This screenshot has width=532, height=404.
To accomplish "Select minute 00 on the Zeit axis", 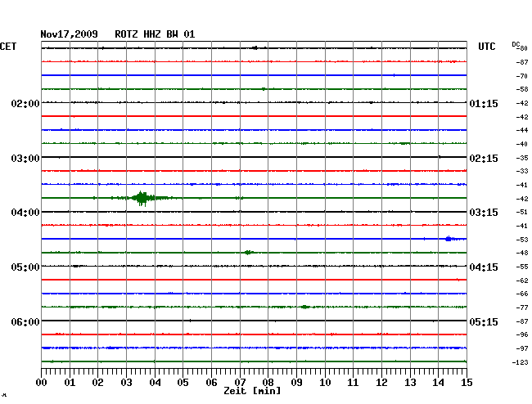I will click(42, 382).
